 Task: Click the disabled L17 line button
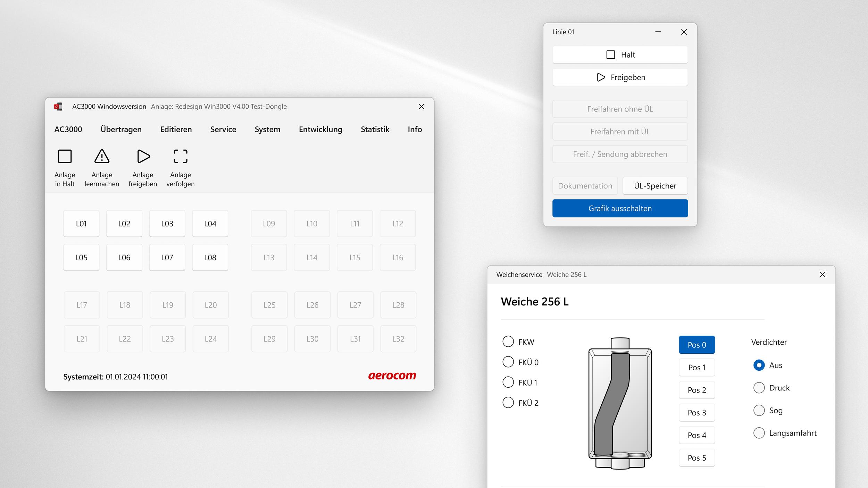point(82,305)
